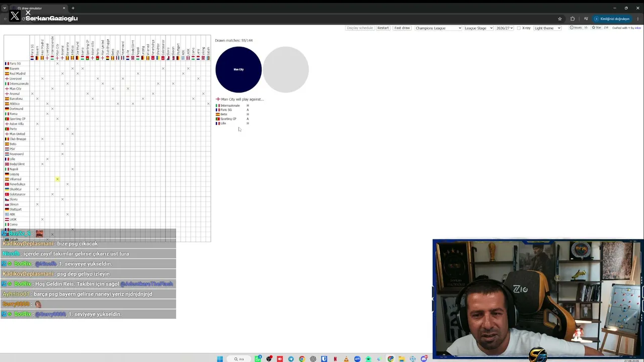
Task: Open the browser extensions puzzle icon
Action: click(x=573, y=19)
